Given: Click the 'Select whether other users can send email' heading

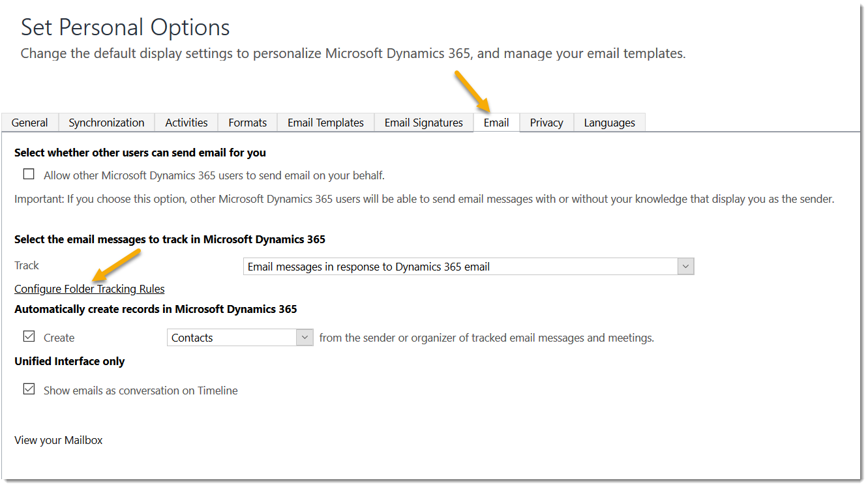Looking at the screenshot, I should point(140,153).
